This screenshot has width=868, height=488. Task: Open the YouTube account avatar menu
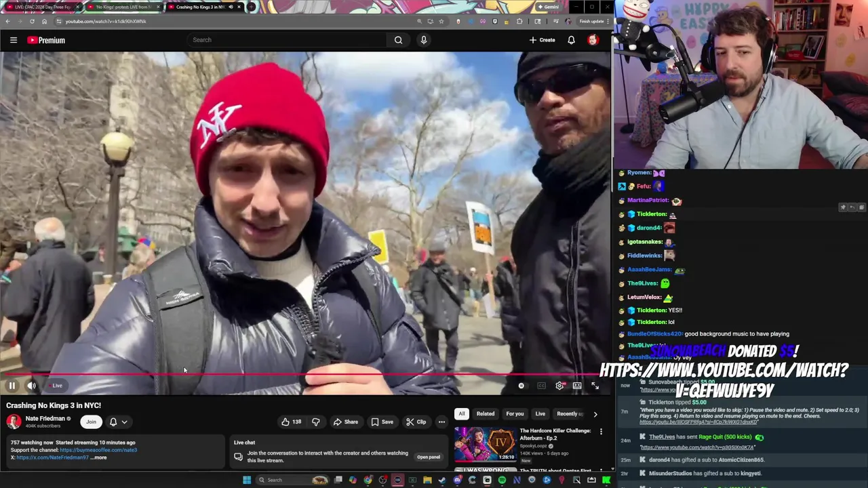593,40
